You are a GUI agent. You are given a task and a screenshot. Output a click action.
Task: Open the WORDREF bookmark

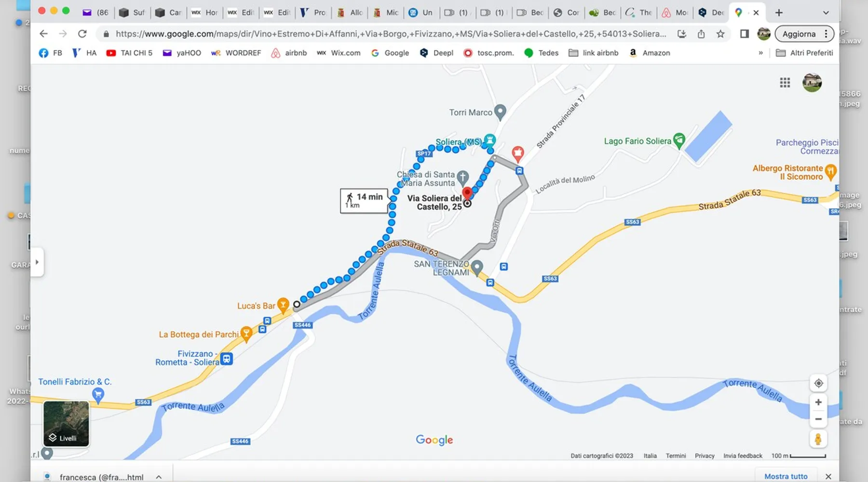[236, 53]
